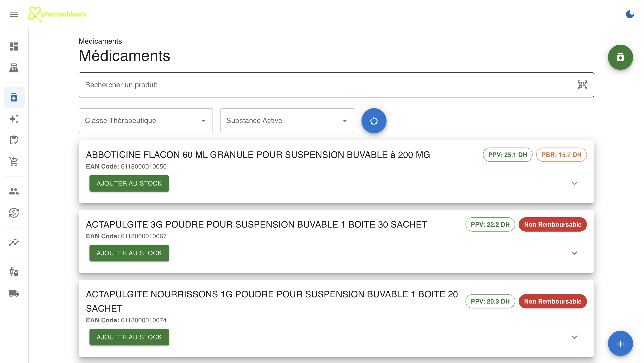Click the PPV: 22.2 DH chip
Image resolution: width=644 pixels, height=363 pixels.
[490, 224]
